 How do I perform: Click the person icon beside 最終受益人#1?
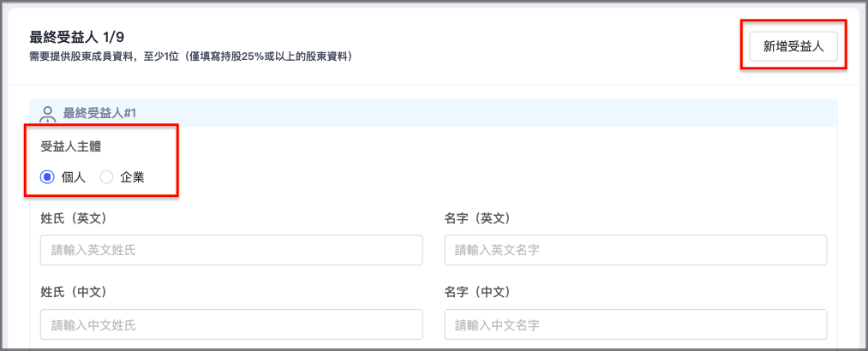click(x=49, y=114)
